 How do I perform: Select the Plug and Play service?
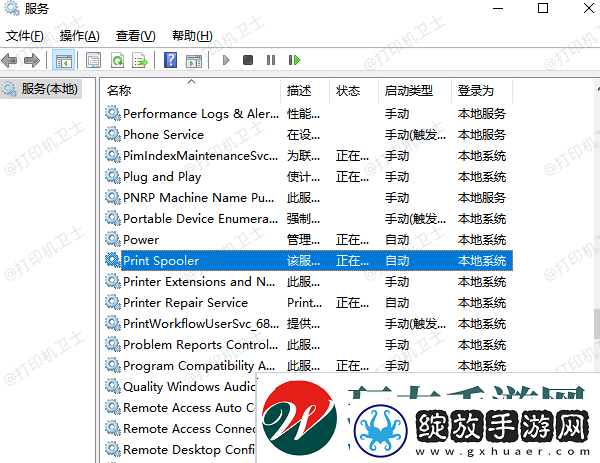coord(308,177)
